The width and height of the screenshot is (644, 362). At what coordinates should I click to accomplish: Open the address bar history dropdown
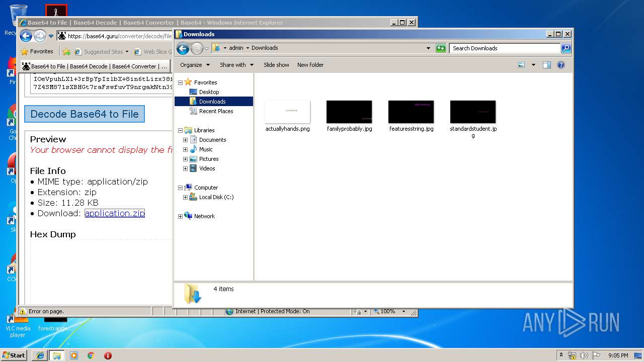(428, 48)
